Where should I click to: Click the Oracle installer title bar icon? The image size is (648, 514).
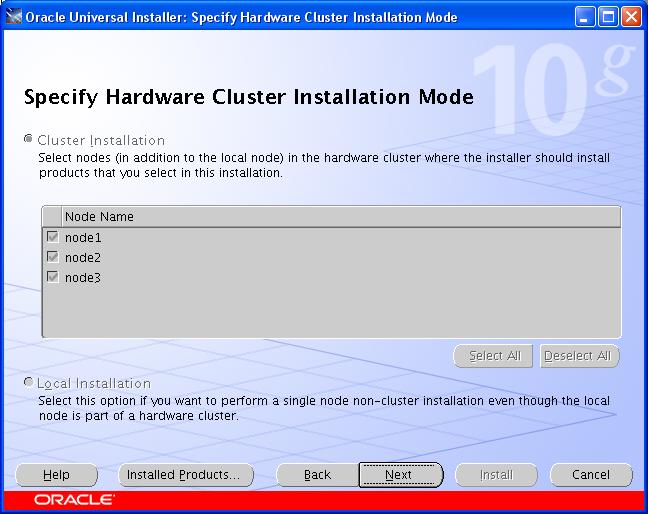pyautogui.click(x=14, y=17)
